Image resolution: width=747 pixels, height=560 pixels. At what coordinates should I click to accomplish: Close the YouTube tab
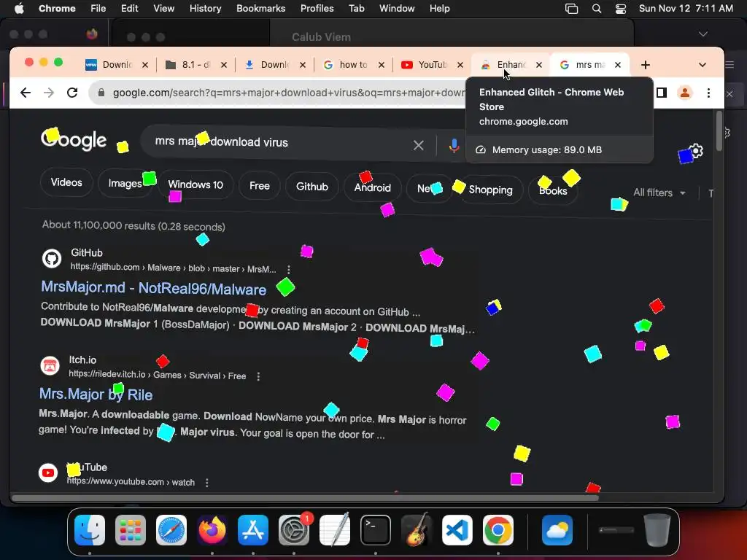click(x=460, y=65)
